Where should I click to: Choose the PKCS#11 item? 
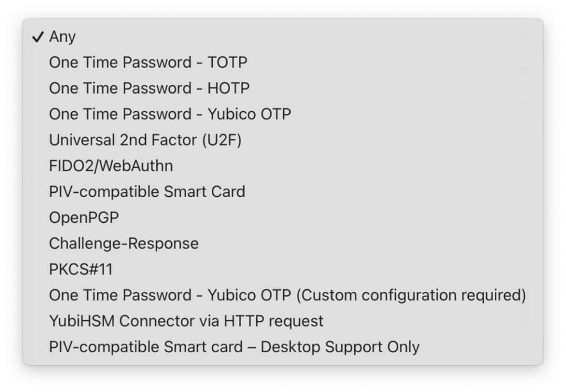[x=81, y=269]
